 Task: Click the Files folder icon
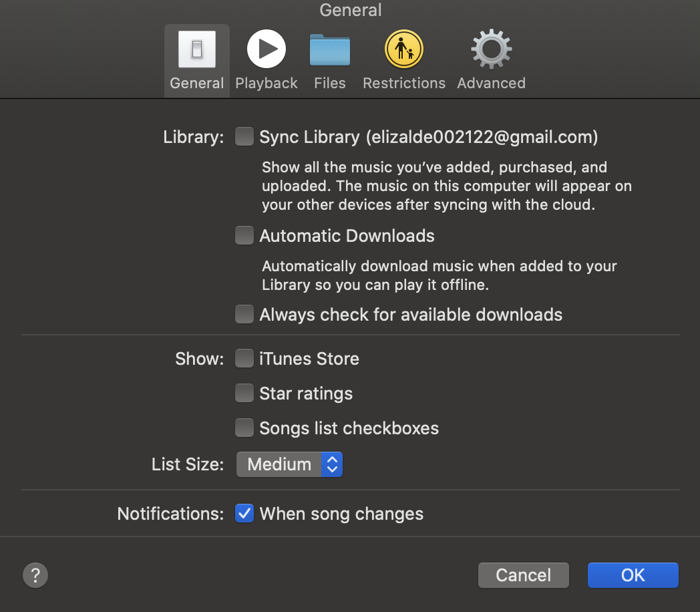[x=330, y=49]
